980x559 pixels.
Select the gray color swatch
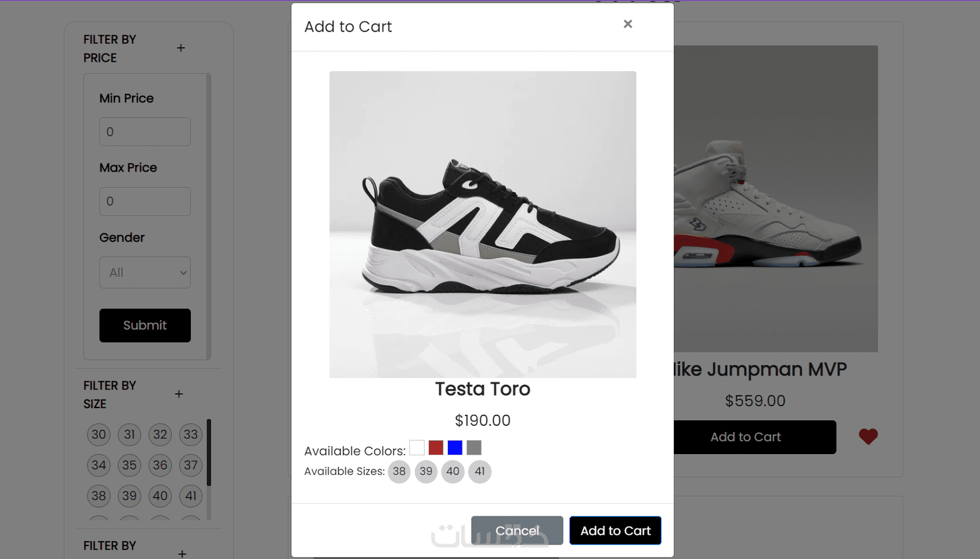(x=474, y=448)
